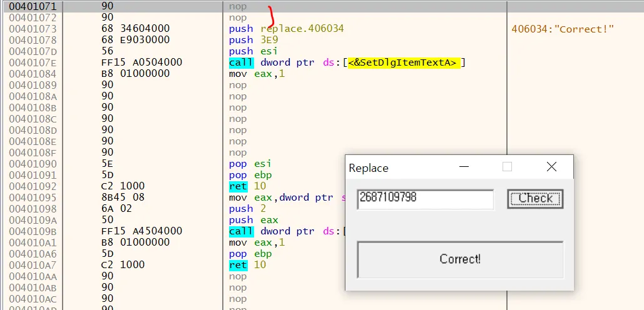The width and height of the screenshot is (644, 310).
Task: Minimize the Replace dialog window
Action: pos(464,167)
